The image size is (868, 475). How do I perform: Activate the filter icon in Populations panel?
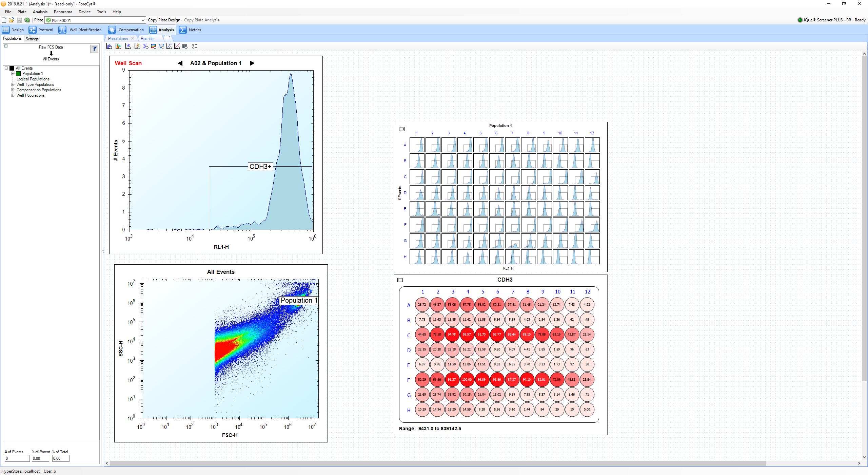tap(94, 49)
